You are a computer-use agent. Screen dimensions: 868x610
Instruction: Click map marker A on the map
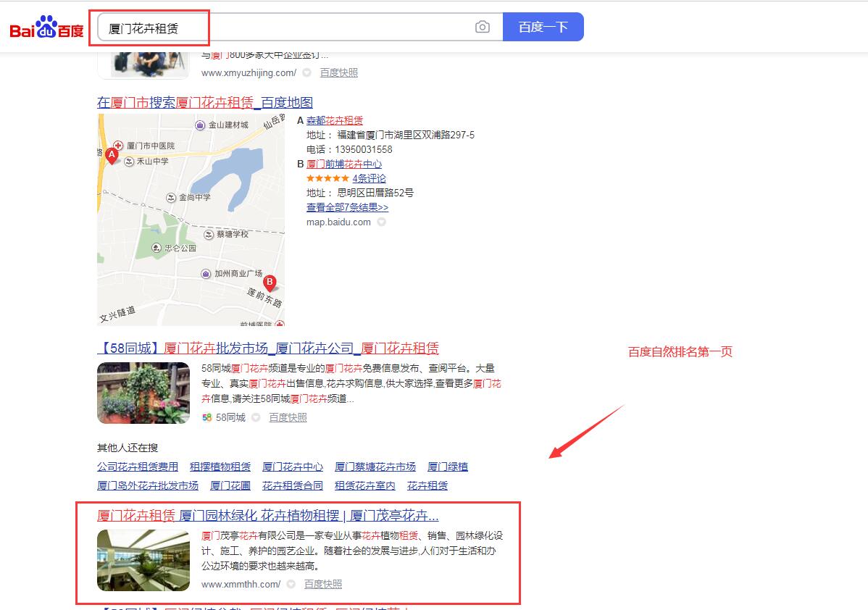(112, 155)
